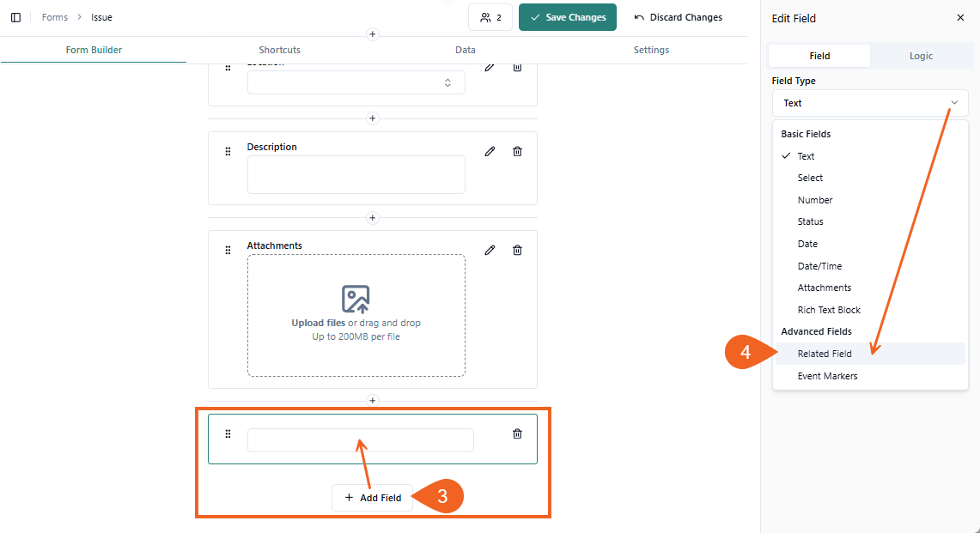Expand the Field Type dropdown
Image resolution: width=980 pixels, height=533 pixels.
point(869,103)
